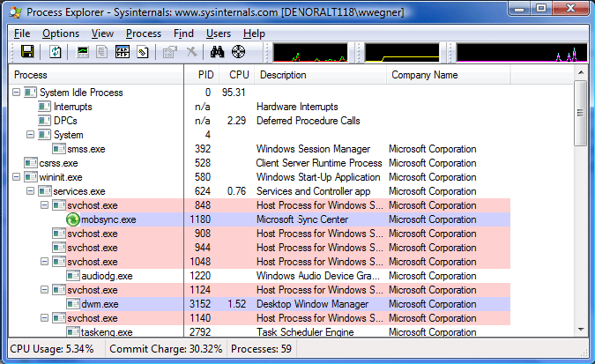Click the Find Window's Process target icon
The width and height of the screenshot is (595, 364).
click(x=238, y=52)
